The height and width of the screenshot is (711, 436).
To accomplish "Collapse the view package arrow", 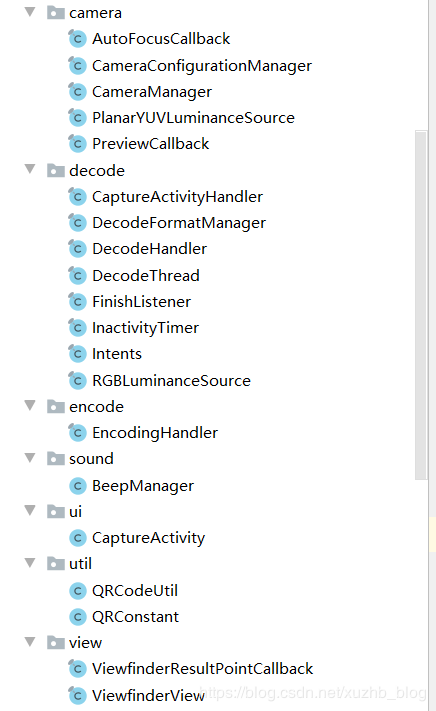I will [x=30, y=642].
